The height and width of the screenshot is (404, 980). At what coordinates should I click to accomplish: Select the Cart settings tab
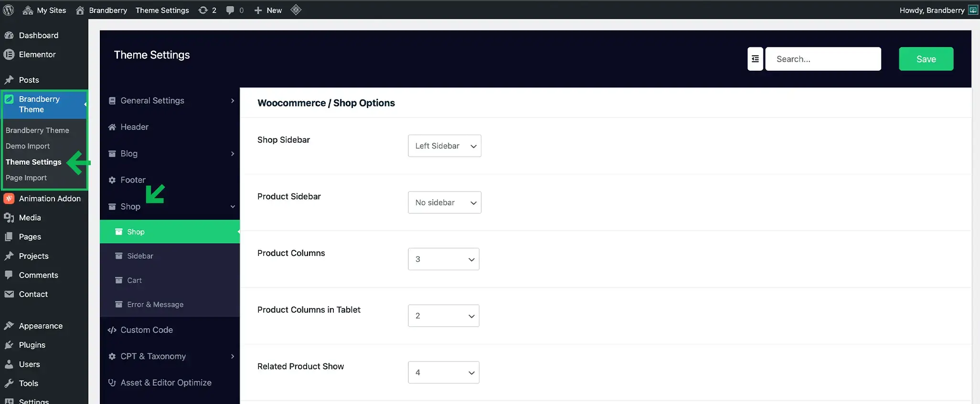tap(134, 280)
